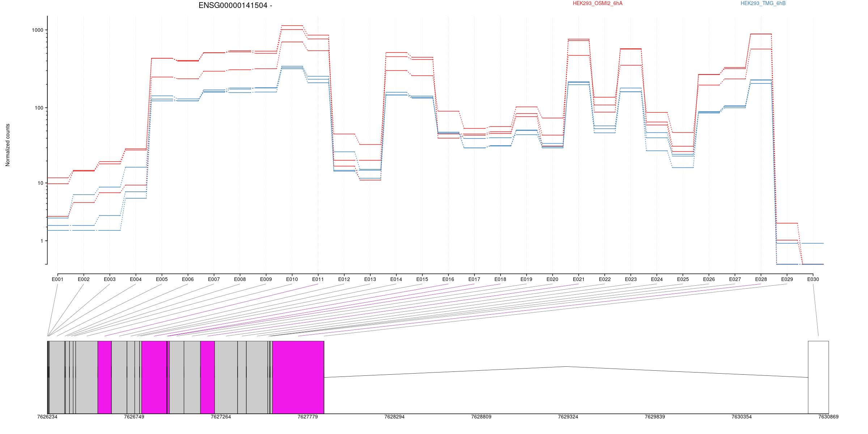
Task: Select exon label E002
Action: coord(84,279)
